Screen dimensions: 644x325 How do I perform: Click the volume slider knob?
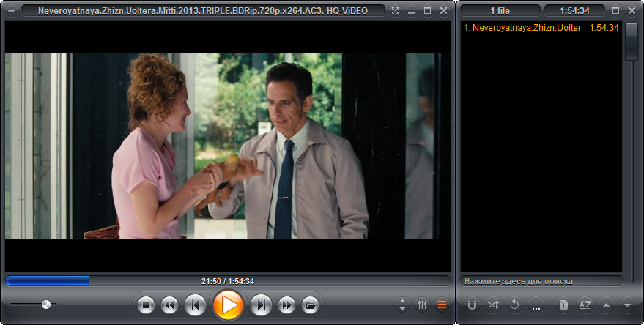pos(46,305)
